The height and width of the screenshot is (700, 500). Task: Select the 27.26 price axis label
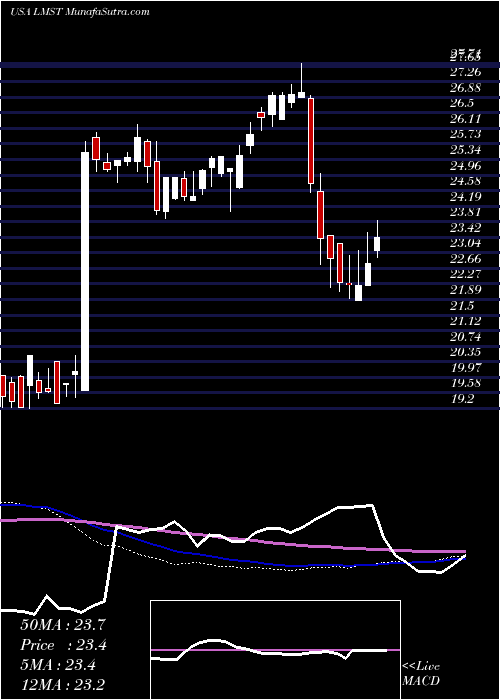click(x=465, y=72)
